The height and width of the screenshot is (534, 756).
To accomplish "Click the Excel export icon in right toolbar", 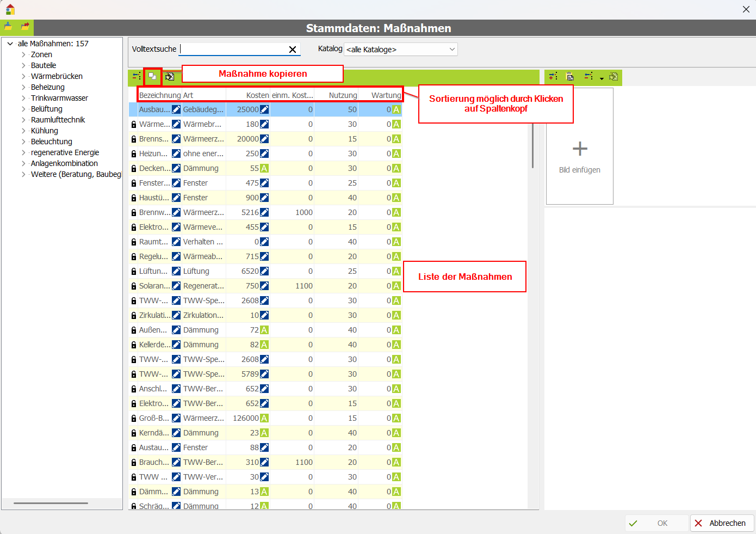I will point(614,77).
